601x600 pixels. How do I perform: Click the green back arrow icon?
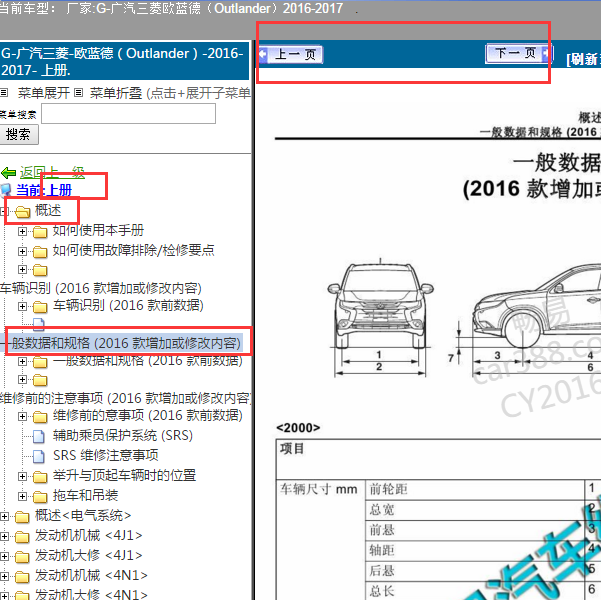(x=8, y=173)
